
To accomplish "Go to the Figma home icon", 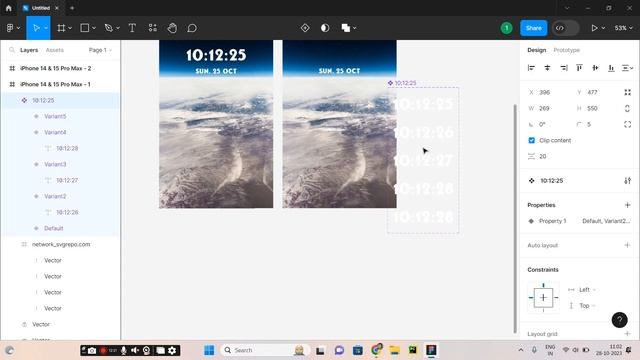I will click(9, 8).
